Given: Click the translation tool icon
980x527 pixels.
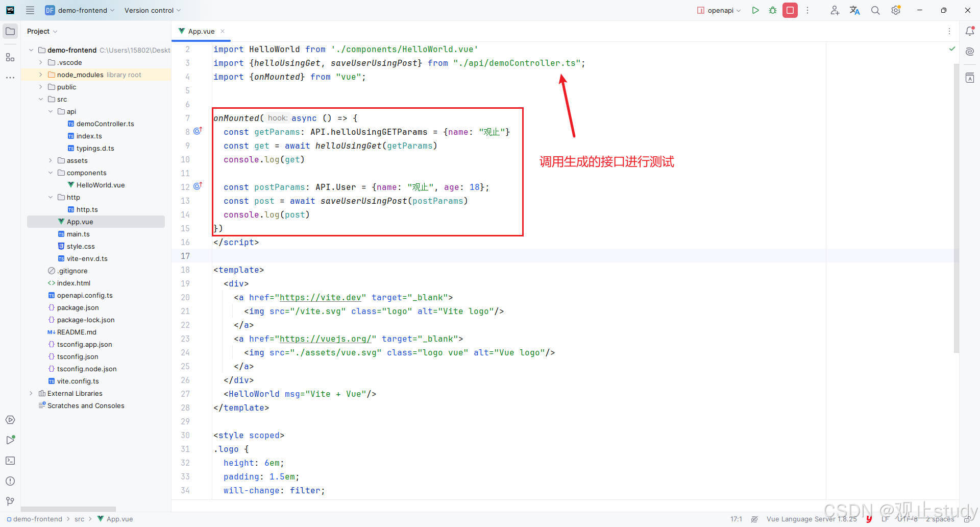Looking at the screenshot, I should (x=854, y=10).
